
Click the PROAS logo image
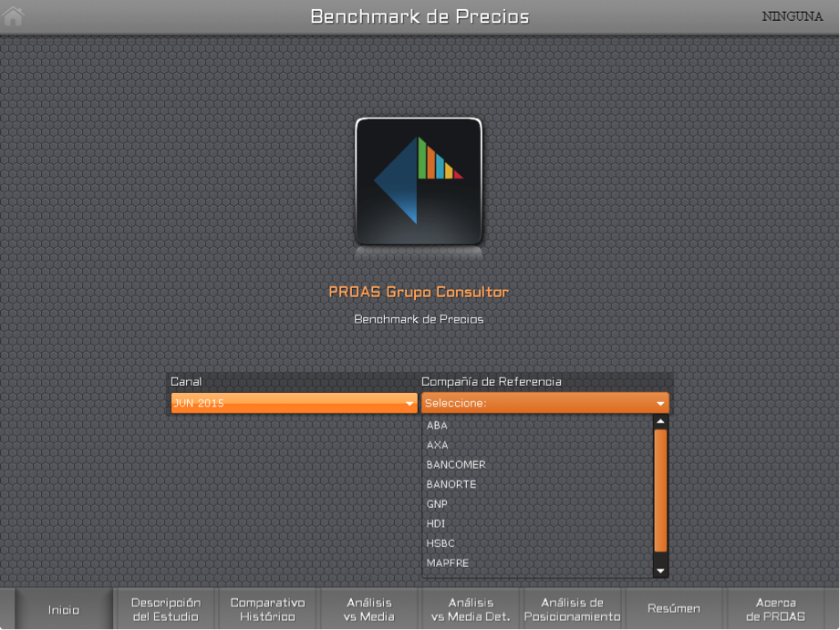(x=419, y=182)
